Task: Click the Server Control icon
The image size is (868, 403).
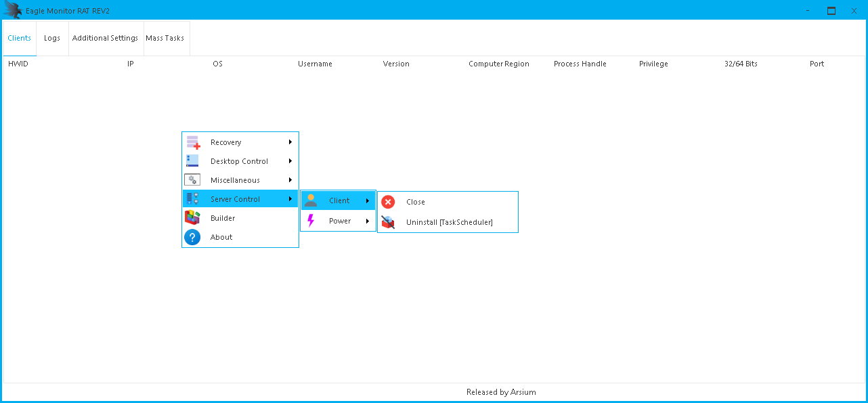Action: [192, 199]
